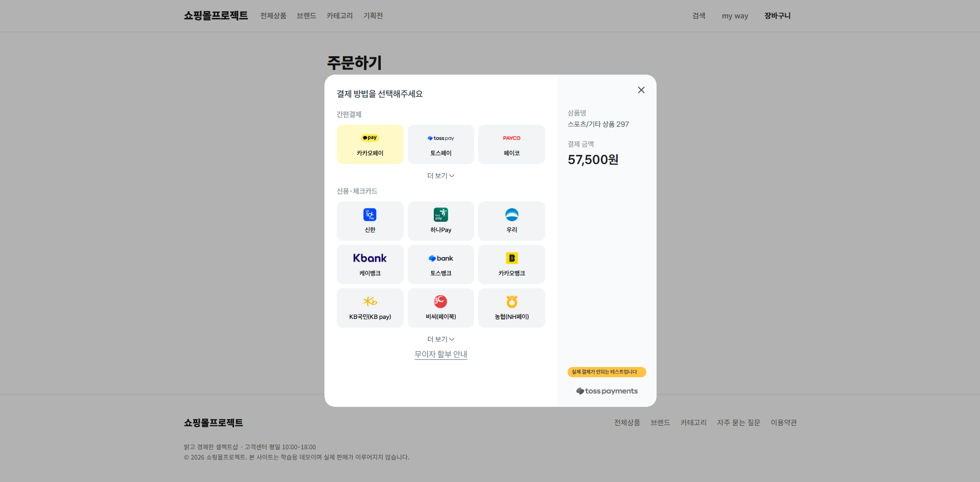Screen dimensions: 980x482
Task: Open 장바구니 cart in the header
Action: [x=777, y=16]
